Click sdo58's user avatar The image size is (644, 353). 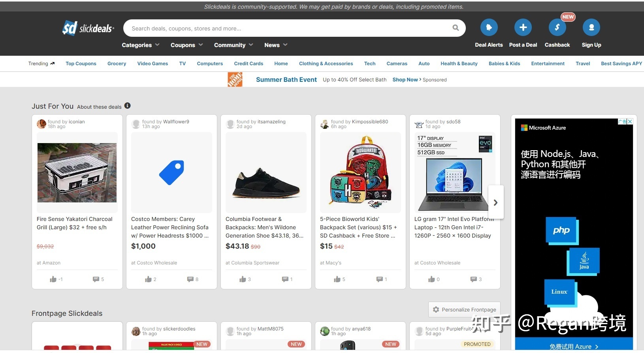pos(419,124)
